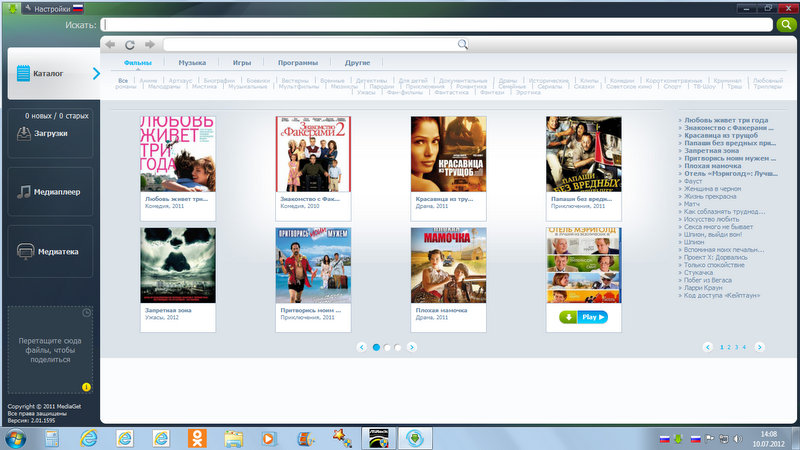Open the Каталог section in the sidebar

54,73
